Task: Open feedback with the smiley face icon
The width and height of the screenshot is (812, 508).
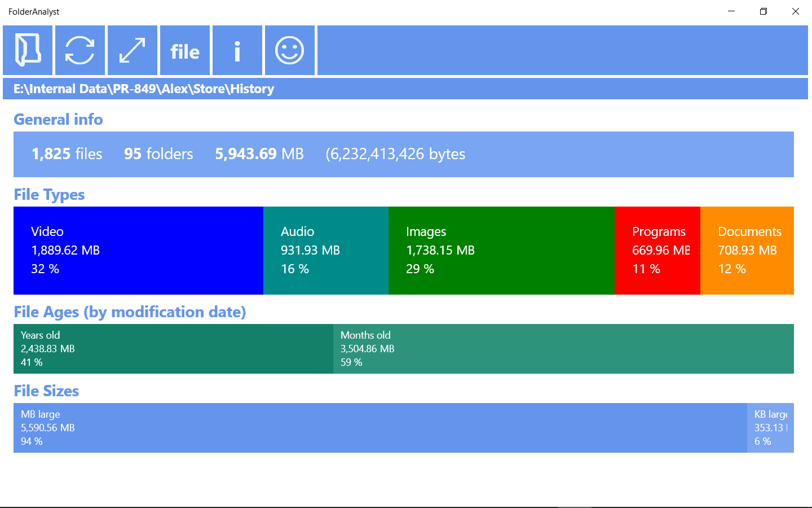Action: [290, 50]
